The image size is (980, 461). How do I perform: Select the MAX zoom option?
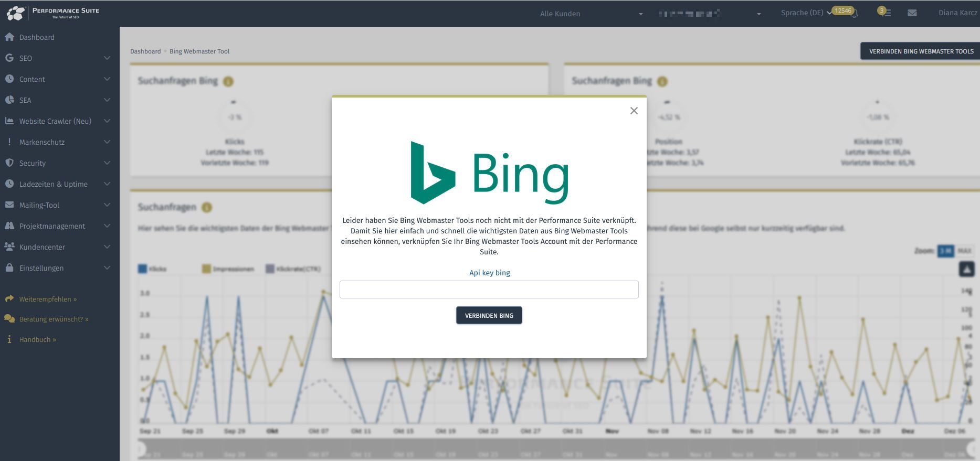pyautogui.click(x=964, y=251)
